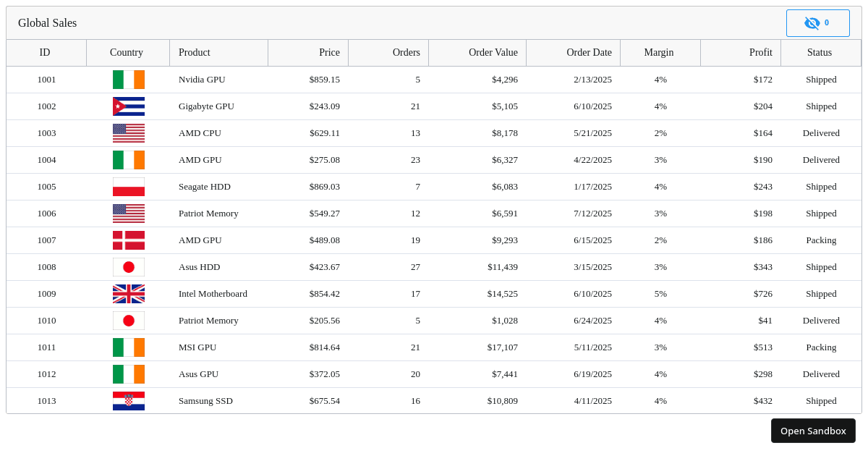Click the Ireland flag on the MSI GPU row
868x456 pixels.
[x=128, y=347]
